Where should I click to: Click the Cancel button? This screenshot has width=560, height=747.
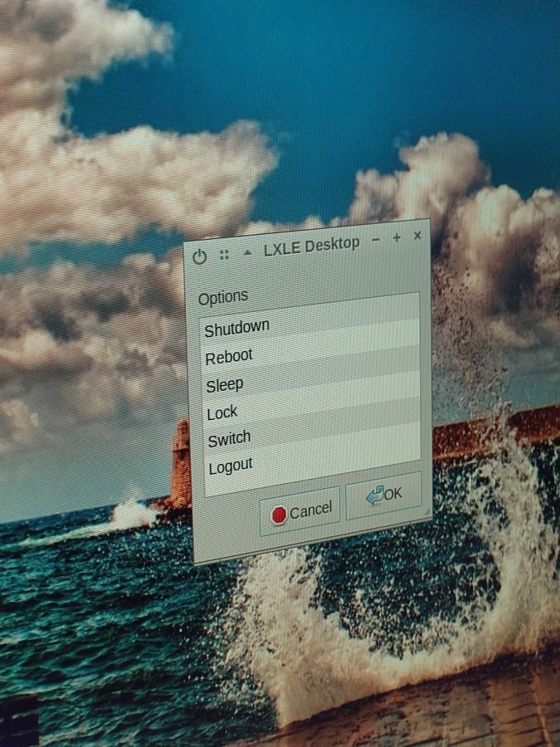[300, 511]
